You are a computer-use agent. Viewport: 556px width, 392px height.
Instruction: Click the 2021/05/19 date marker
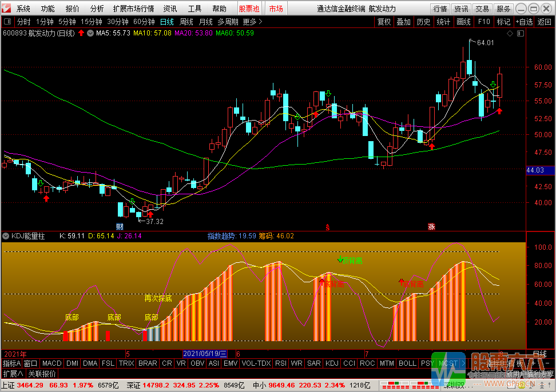coord(205,354)
